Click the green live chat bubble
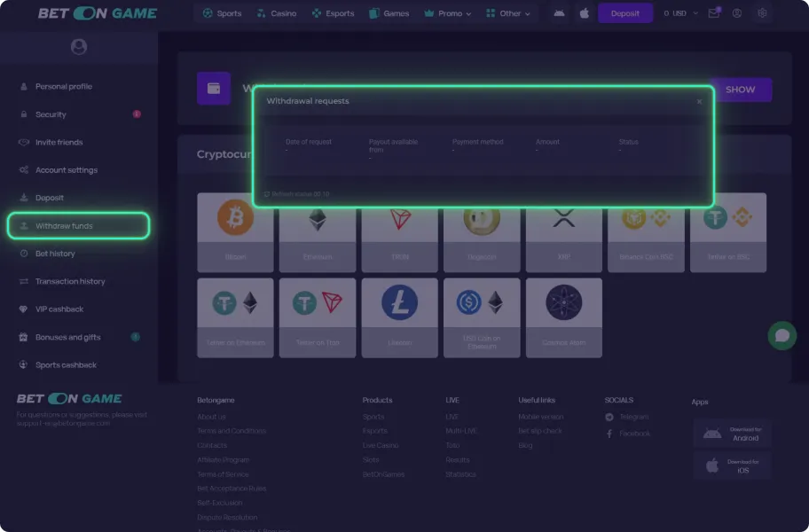809x532 pixels. tap(782, 335)
